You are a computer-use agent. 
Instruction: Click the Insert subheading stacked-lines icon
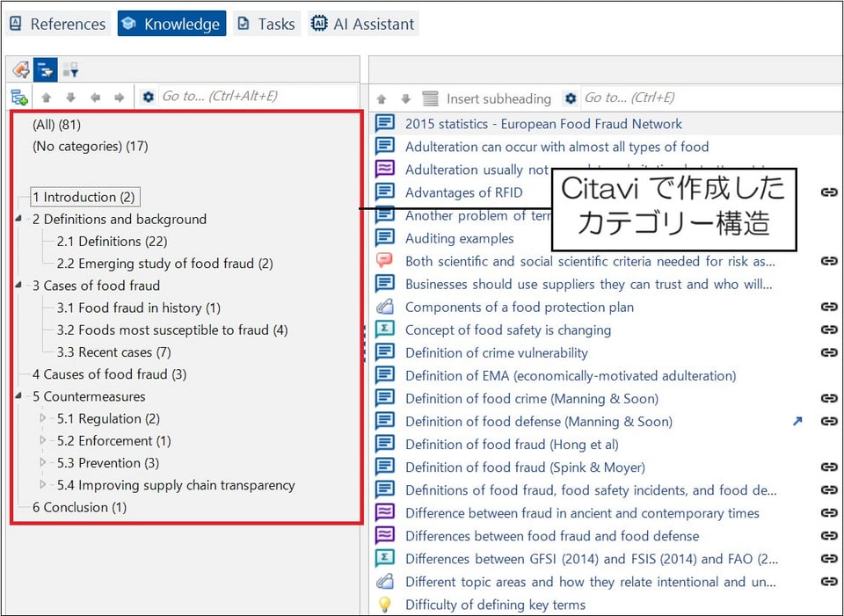428,98
